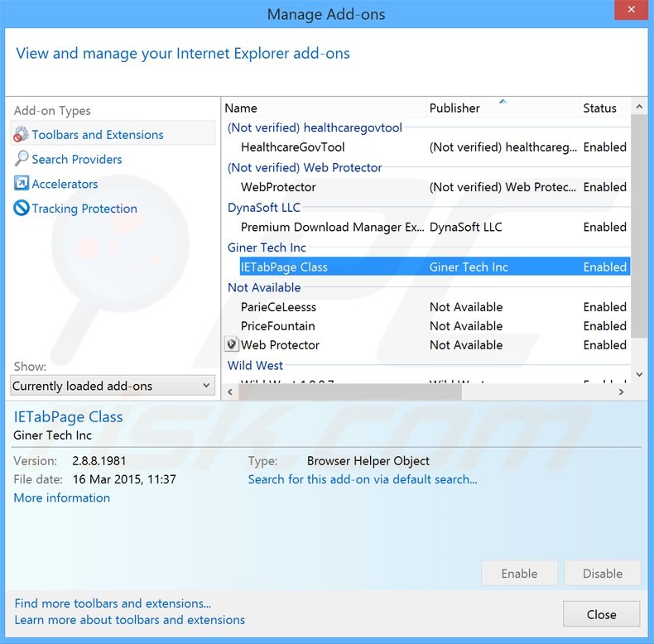This screenshot has height=644, width=654.
Task: Select Toolbars and Extensions gear icon
Action: click(x=21, y=134)
